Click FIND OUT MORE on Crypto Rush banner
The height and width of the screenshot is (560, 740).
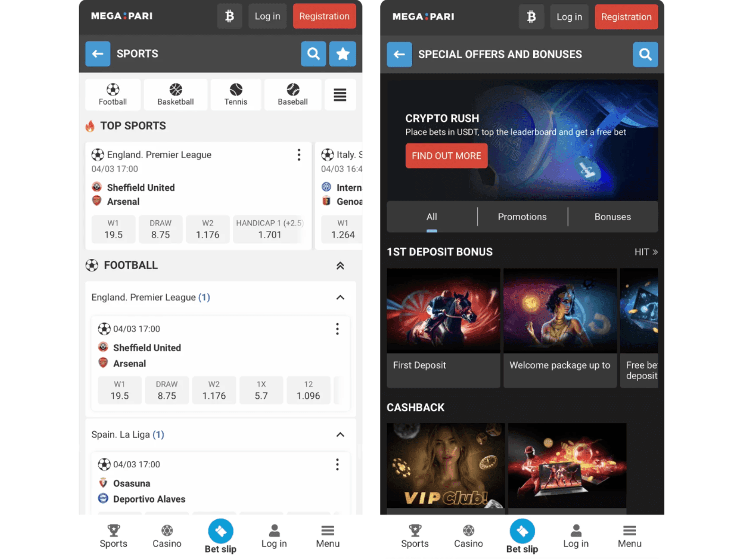coord(446,156)
